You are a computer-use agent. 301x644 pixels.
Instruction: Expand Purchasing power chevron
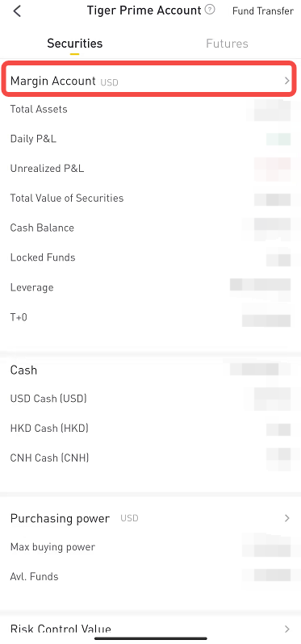click(287, 518)
